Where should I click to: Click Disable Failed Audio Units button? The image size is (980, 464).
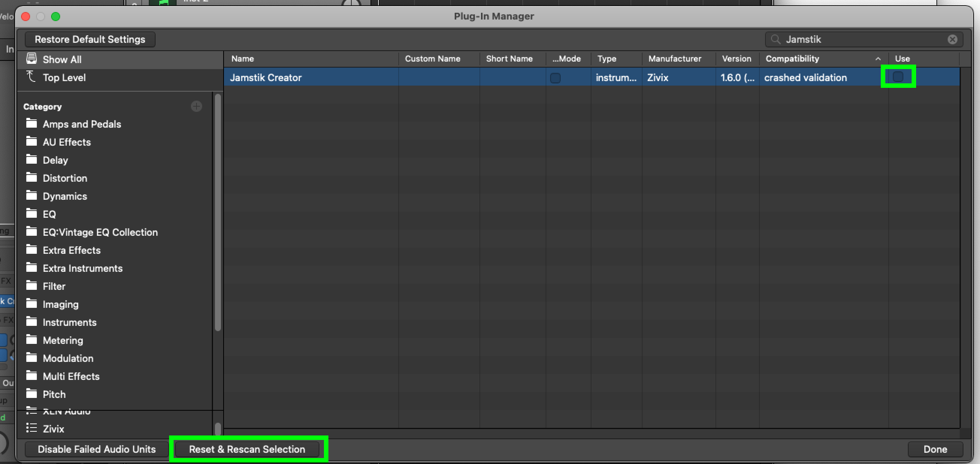[x=97, y=449]
